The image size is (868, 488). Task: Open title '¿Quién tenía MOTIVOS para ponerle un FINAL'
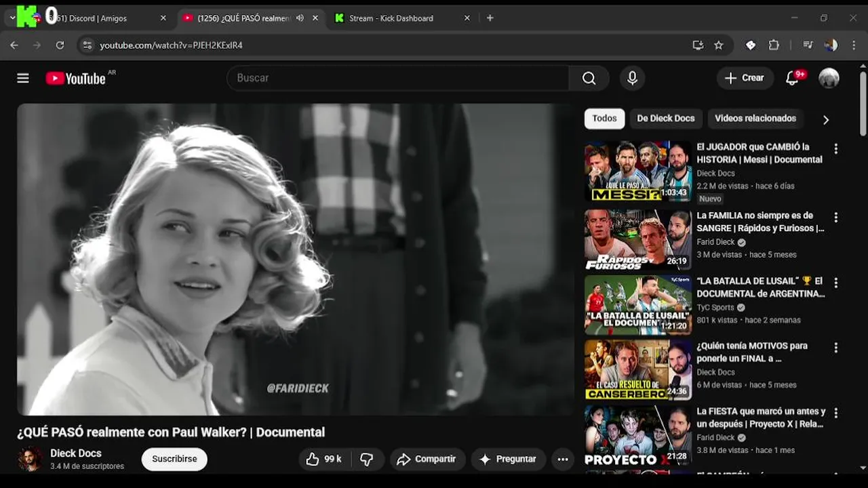point(752,352)
